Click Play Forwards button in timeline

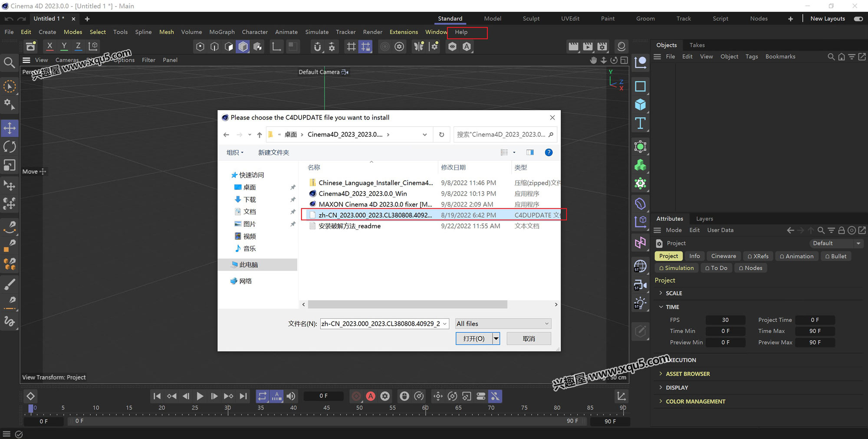pos(200,396)
